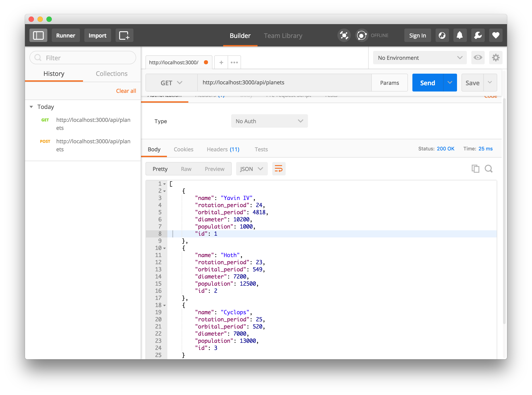Click the request URL input field
Viewport: 532px width, 395px height.
coord(284,83)
